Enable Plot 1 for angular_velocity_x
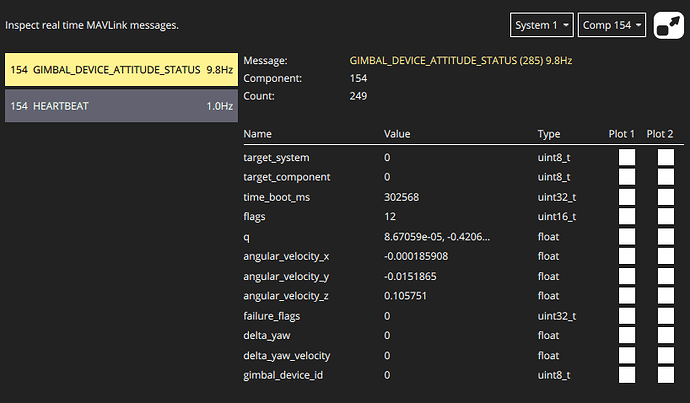 (x=627, y=256)
